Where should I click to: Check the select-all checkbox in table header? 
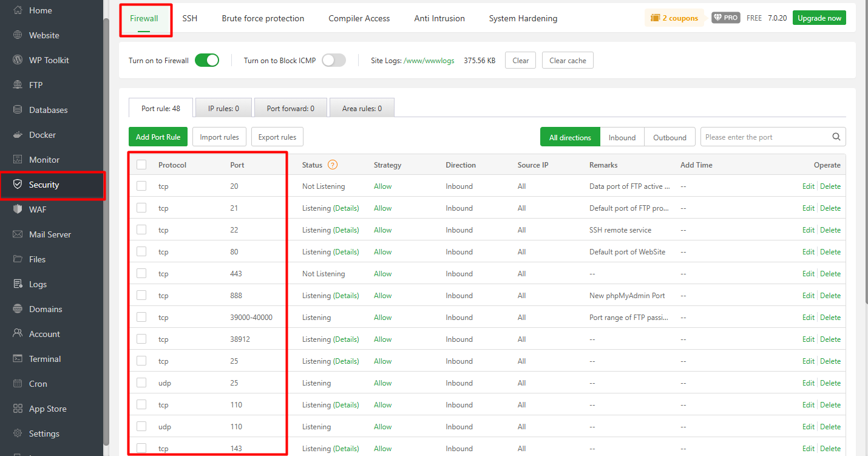click(x=141, y=165)
